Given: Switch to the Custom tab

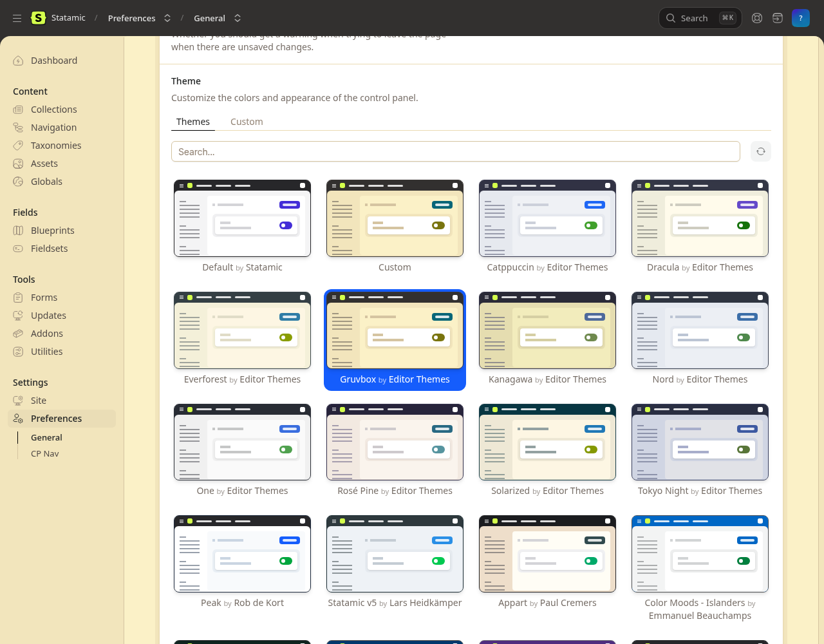Looking at the screenshot, I should click(247, 122).
